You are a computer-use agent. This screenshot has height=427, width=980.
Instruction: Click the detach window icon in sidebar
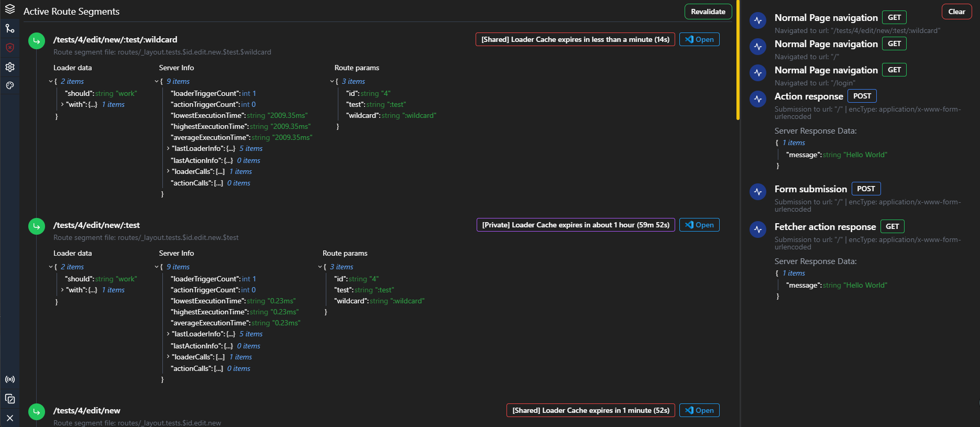click(x=10, y=399)
